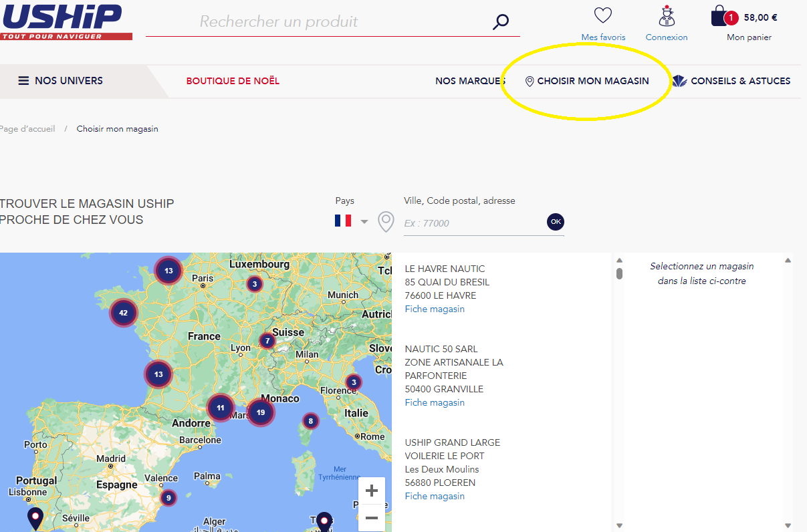
Task: Go to Page d'accueil breadcrumb
Action: (x=27, y=128)
